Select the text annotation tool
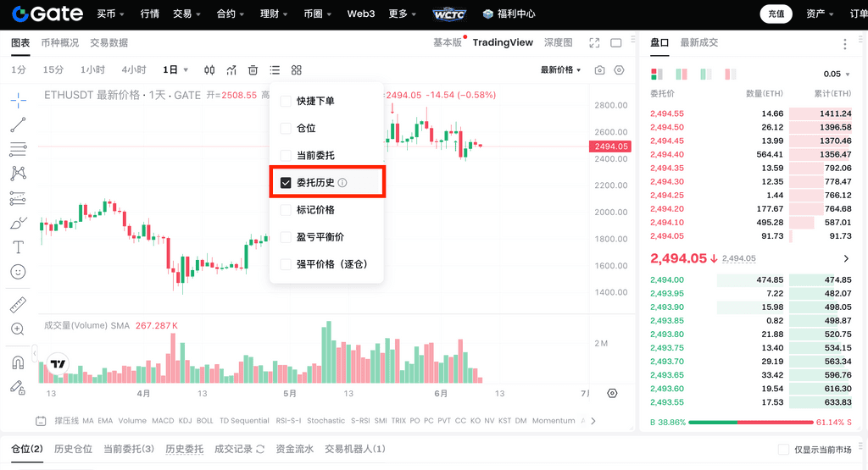The width and height of the screenshot is (868, 470). click(x=18, y=247)
